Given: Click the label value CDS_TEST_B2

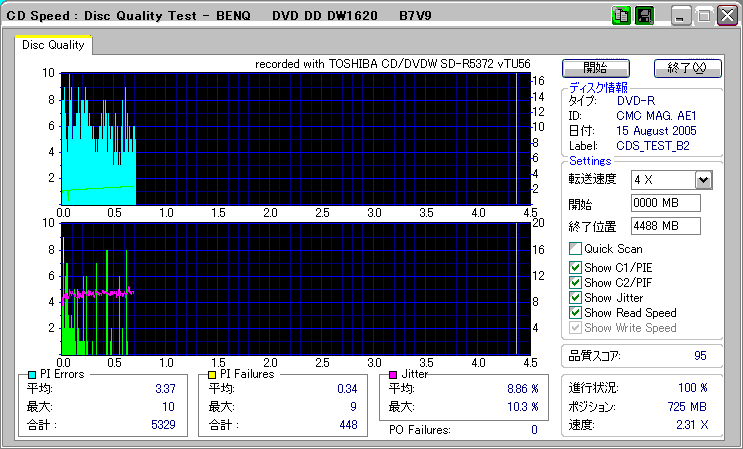Looking at the screenshot, I should (x=652, y=146).
